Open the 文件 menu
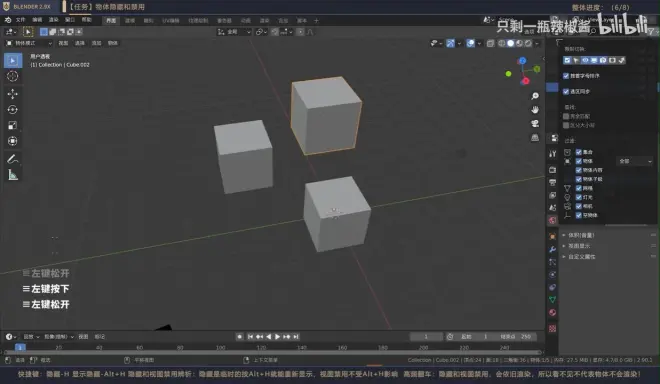The height and width of the screenshot is (384, 660). pos(21,20)
